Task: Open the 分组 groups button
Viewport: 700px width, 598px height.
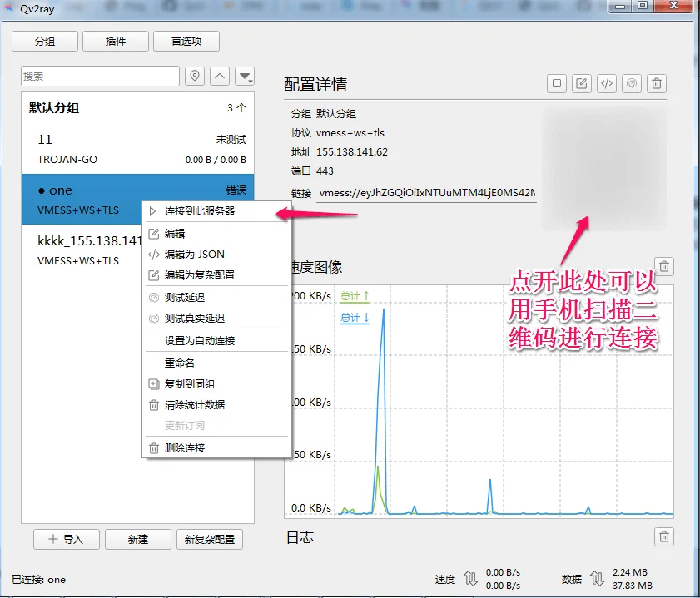Action: coord(45,42)
